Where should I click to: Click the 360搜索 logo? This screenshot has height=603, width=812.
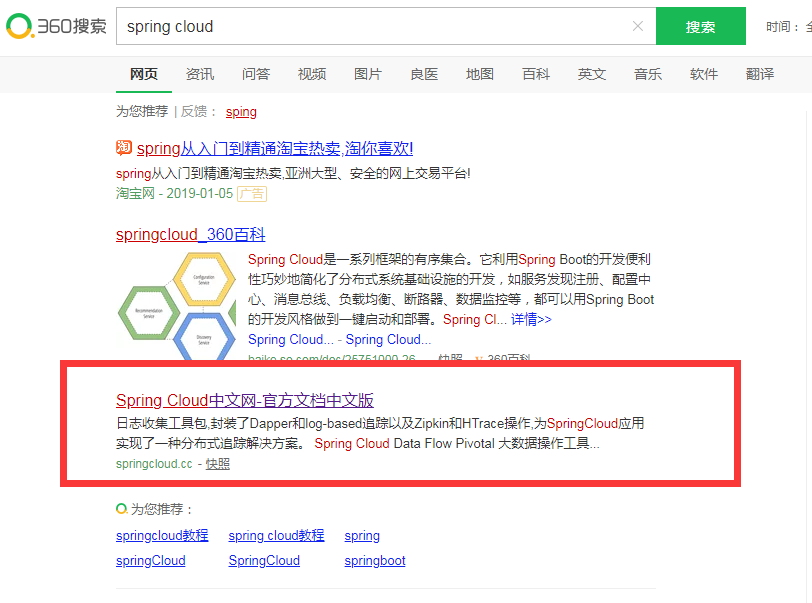point(56,26)
